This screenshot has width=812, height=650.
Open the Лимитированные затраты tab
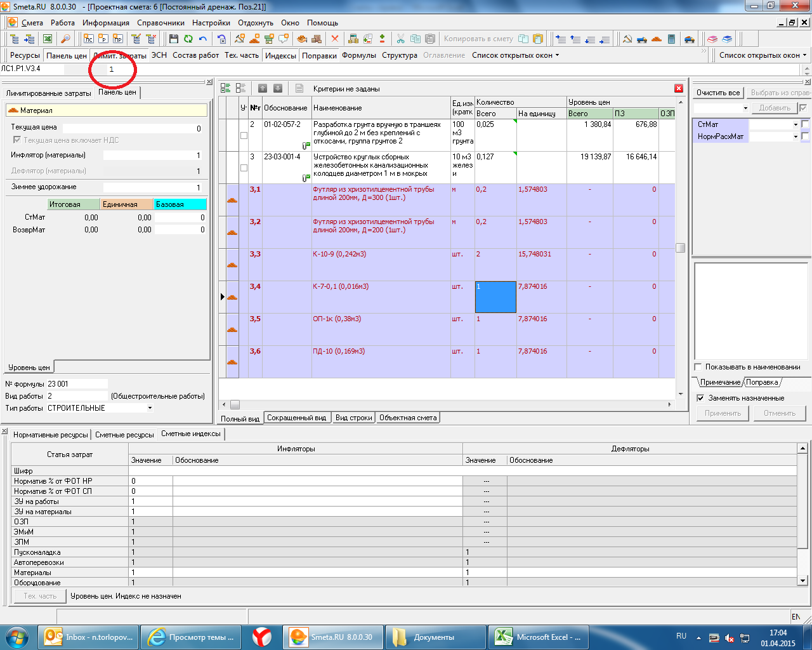[49, 93]
